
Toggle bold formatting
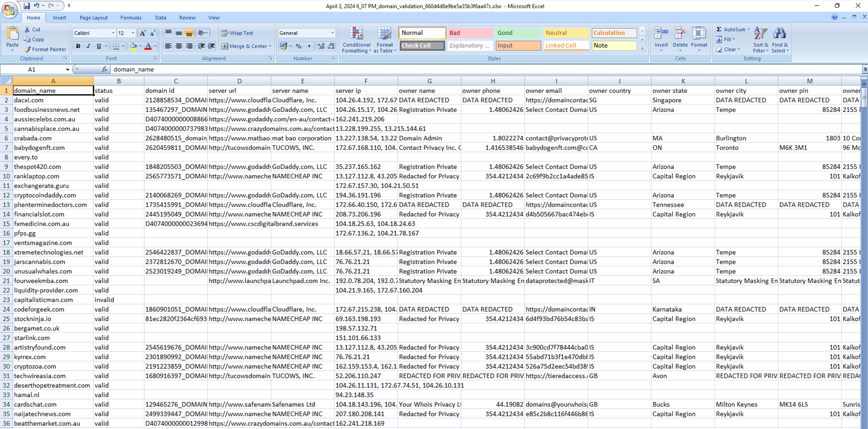pos(78,46)
